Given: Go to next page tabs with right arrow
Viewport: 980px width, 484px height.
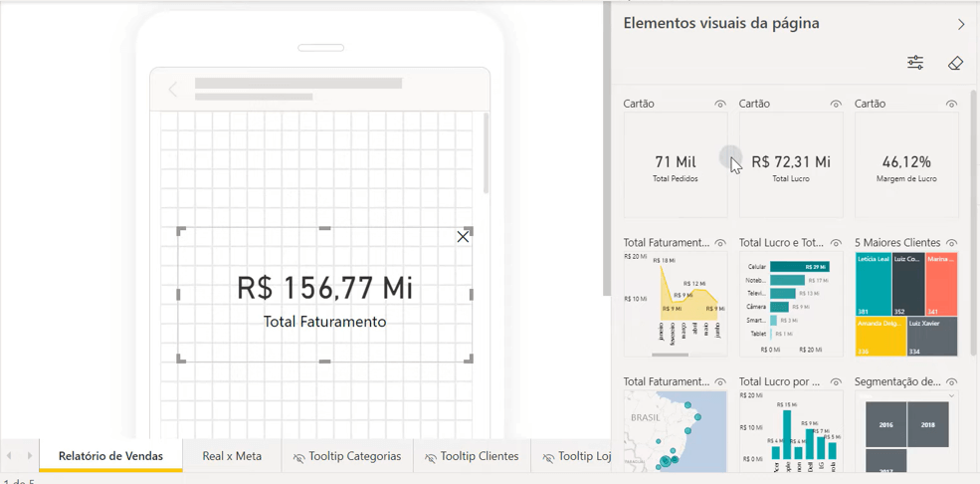Looking at the screenshot, I should tap(30, 456).
